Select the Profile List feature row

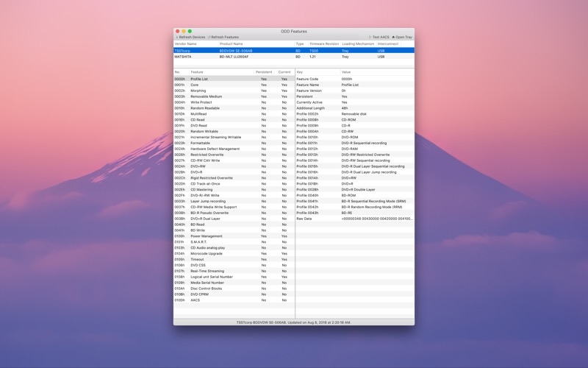click(234, 79)
